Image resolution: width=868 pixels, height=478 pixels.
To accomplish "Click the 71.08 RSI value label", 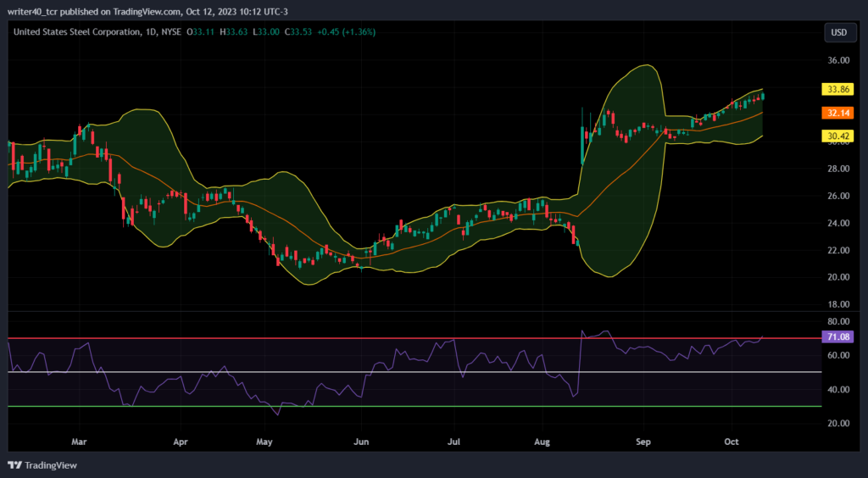I will click(837, 337).
